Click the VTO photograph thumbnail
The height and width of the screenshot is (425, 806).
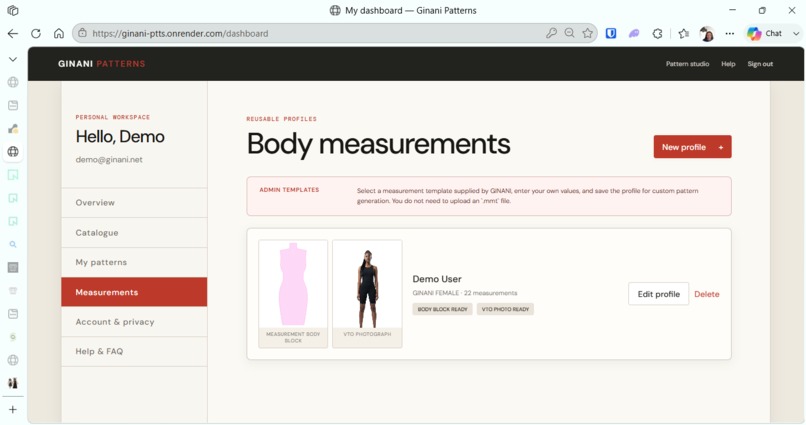click(x=367, y=293)
